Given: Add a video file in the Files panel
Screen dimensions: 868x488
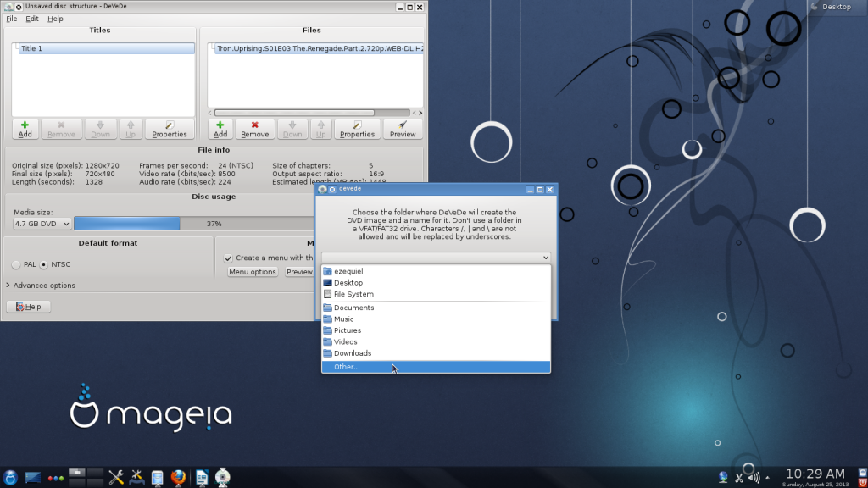Looking at the screenshot, I should (x=220, y=130).
